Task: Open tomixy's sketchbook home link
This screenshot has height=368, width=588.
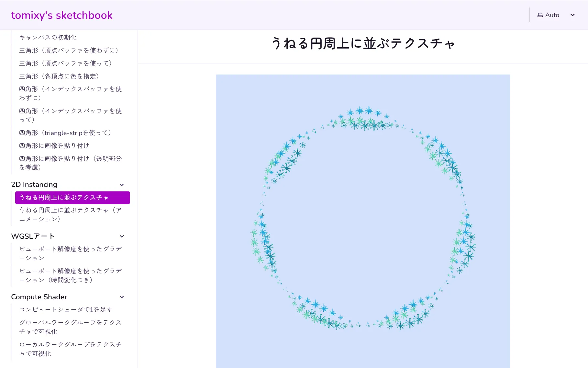Action: 61,15
